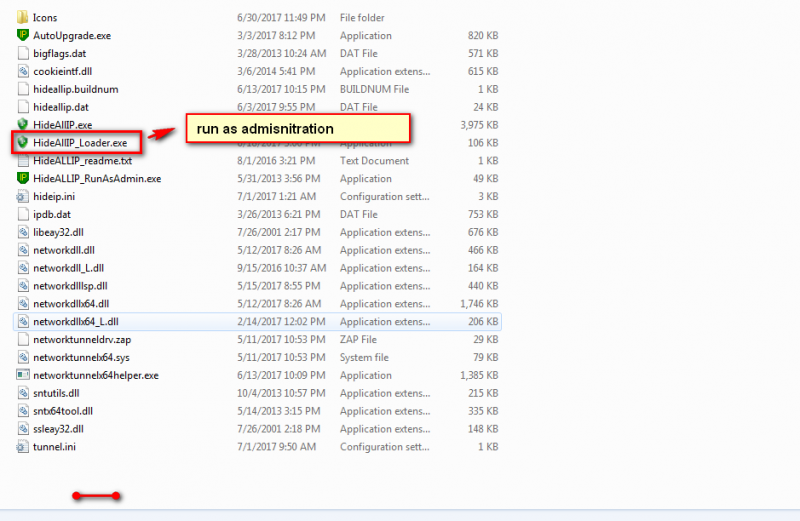800x521 pixels.
Task: Select the sntutils.dll file icon
Action: coord(22,392)
